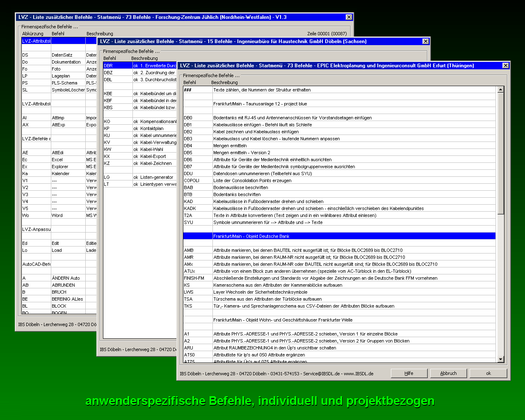Select DB3 Kabelauslass und Kabel löschen row
The height and width of the screenshot is (420, 525).
pos(339,139)
